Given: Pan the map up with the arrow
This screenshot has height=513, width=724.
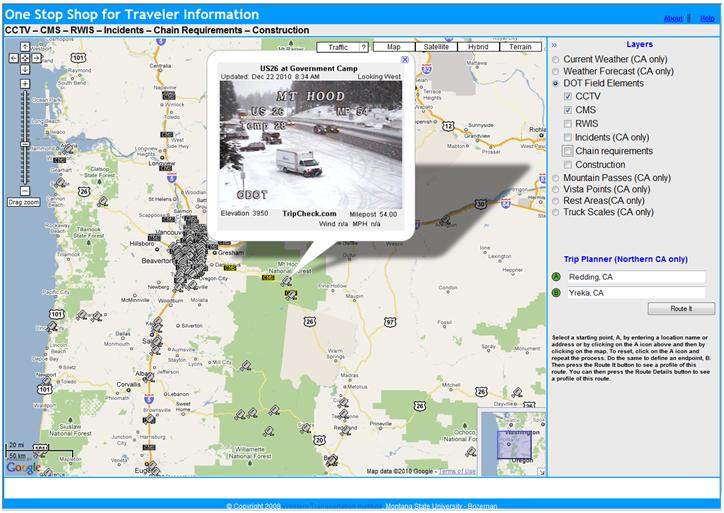Looking at the screenshot, I should tap(25, 47).
